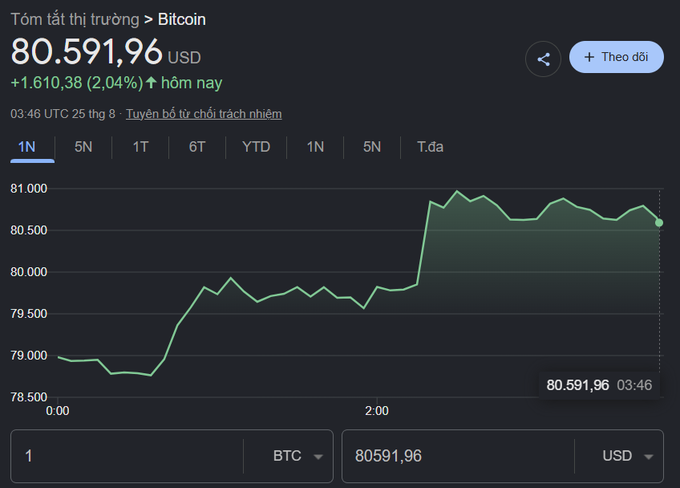Click the 79.500 y-axis label
This screenshot has height=488, width=680.
click(x=29, y=314)
